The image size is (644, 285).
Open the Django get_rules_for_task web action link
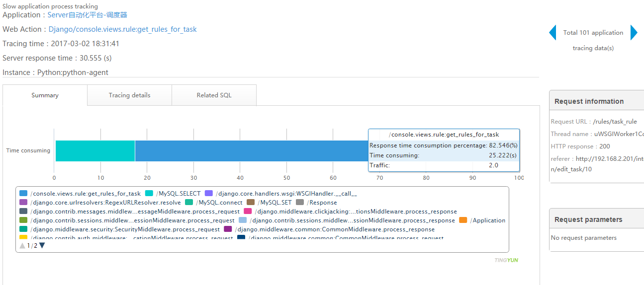122,29
